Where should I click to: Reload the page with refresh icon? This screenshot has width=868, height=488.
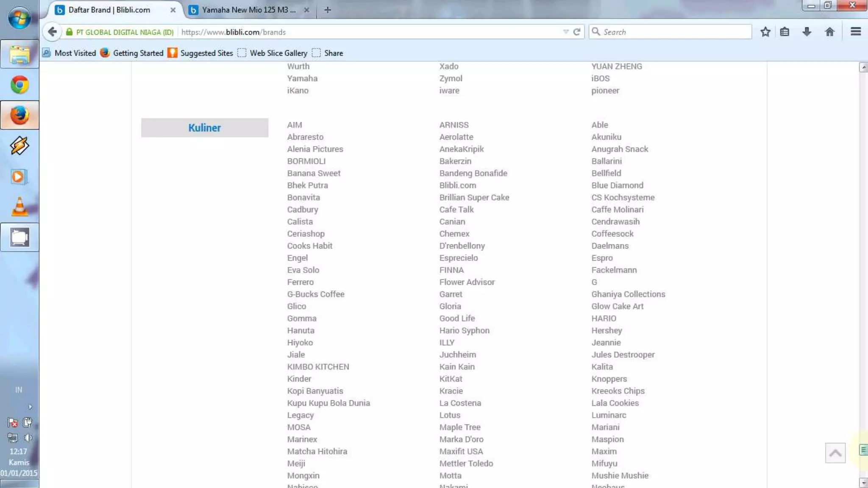pyautogui.click(x=577, y=32)
